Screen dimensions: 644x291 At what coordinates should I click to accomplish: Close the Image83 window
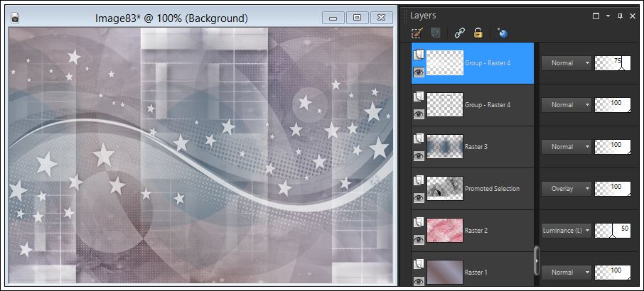pos(382,18)
